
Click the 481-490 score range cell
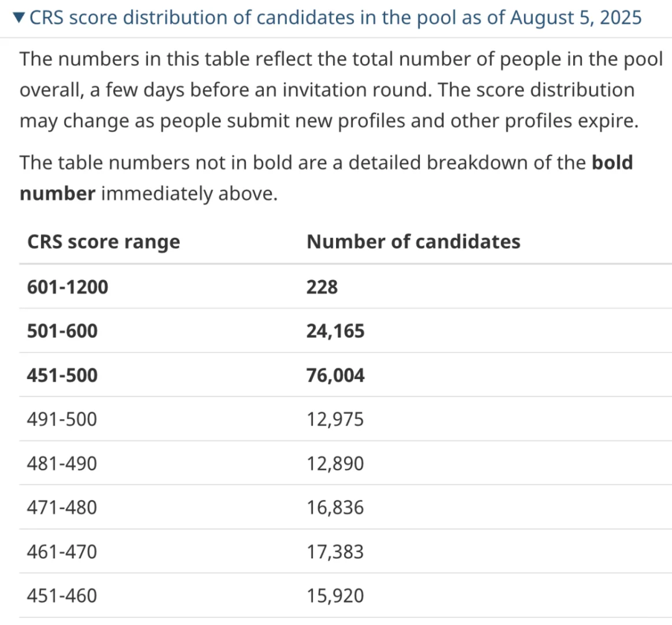(62, 463)
